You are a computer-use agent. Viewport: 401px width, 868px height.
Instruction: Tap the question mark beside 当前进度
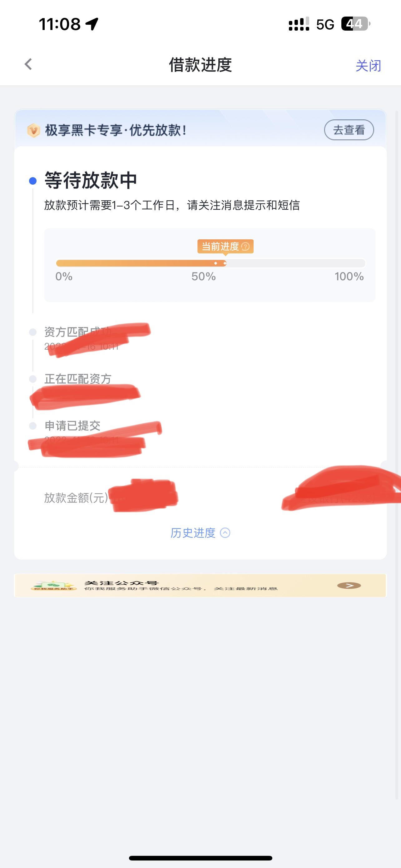tap(245, 247)
